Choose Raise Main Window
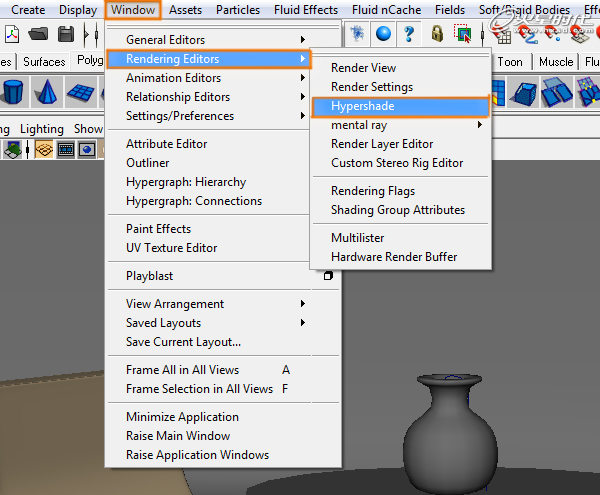 point(224,436)
